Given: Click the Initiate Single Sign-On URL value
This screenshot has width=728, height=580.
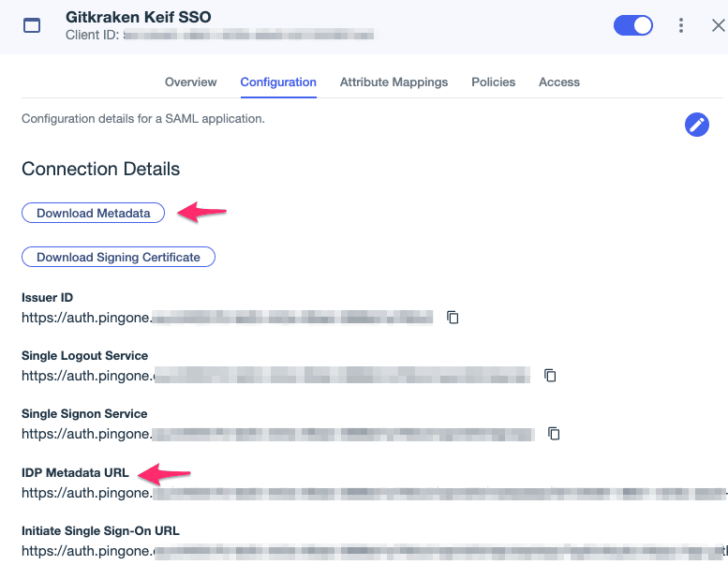Looking at the screenshot, I should [374, 551].
